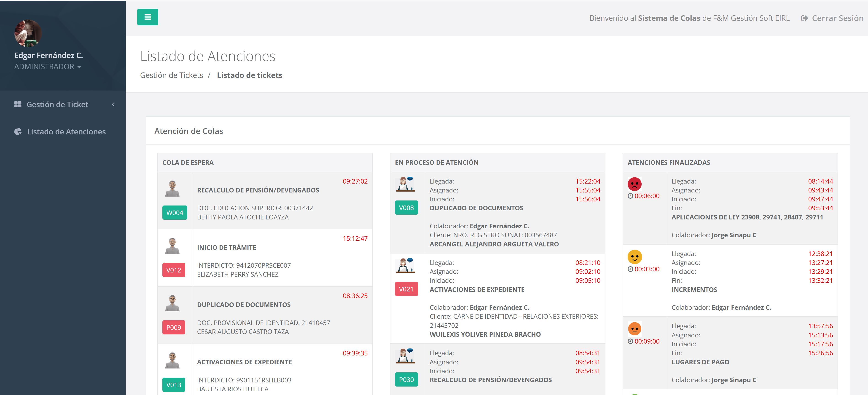Open the Gestión de Ticket sidebar menu
The image size is (868, 395).
[x=57, y=104]
